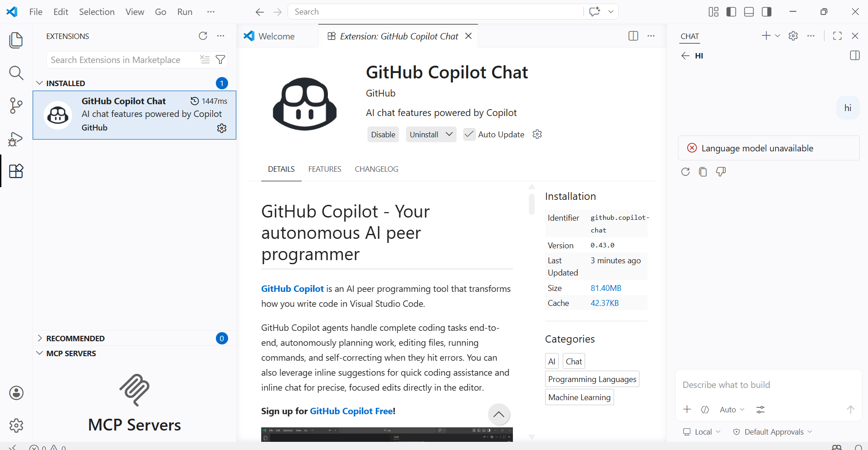Screen dimensions: 868x450
Task: Open the File menu
Action: pos(36,12)
